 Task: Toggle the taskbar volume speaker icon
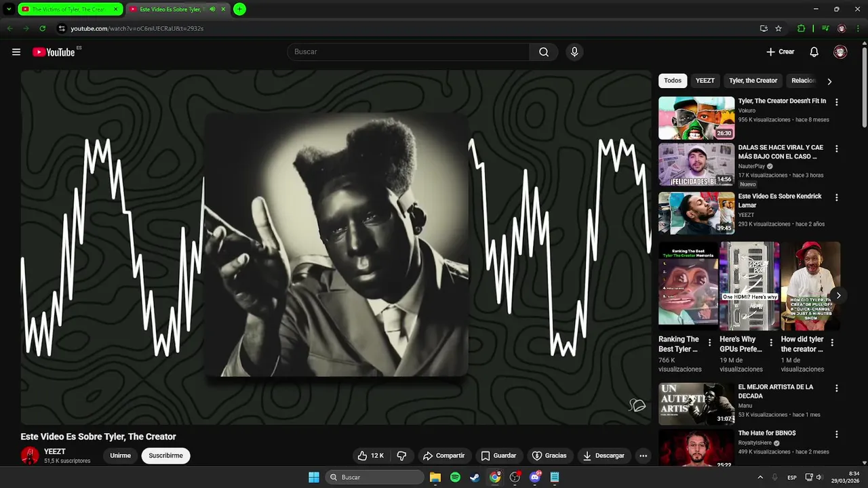(x=818, y=477)
